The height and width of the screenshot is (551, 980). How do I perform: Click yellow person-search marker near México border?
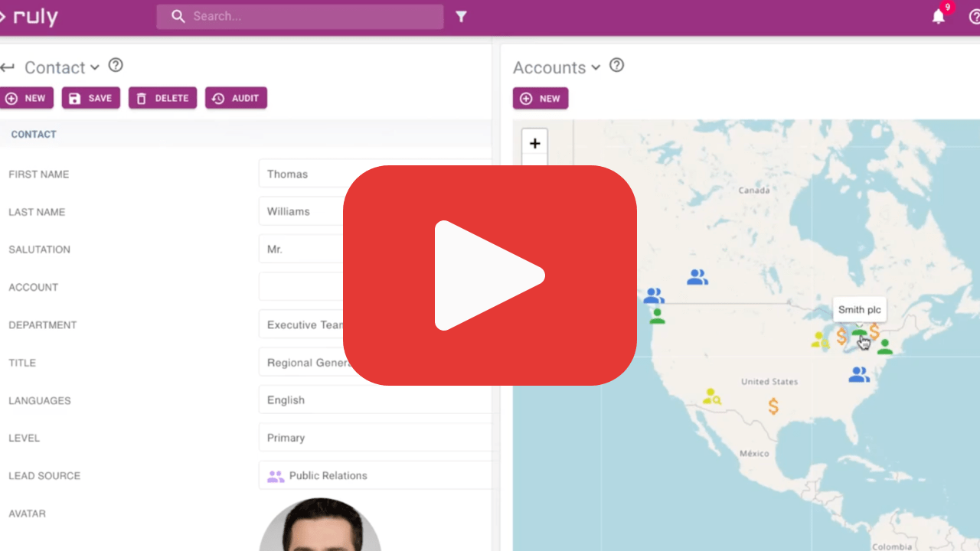coord(712,396)
